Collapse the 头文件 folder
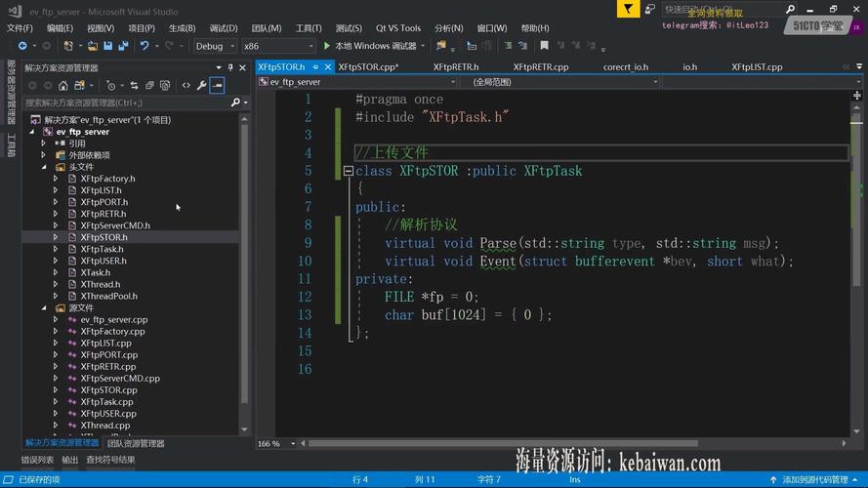 pos(44,167)
